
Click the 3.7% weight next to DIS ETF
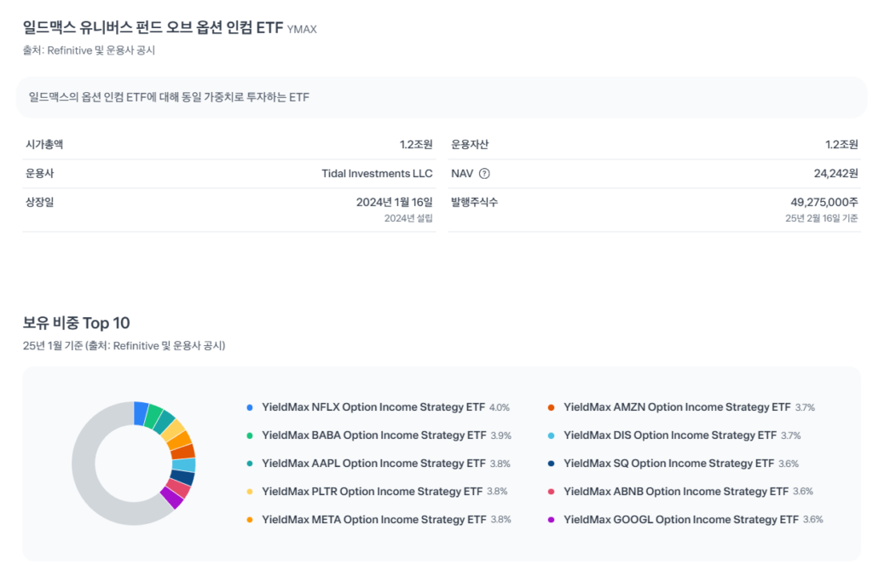pos(790,435)
